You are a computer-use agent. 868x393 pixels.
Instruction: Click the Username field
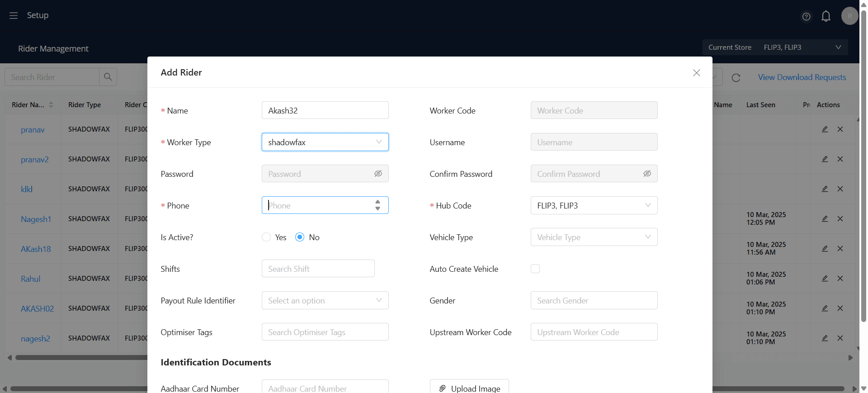coord(594,142)
